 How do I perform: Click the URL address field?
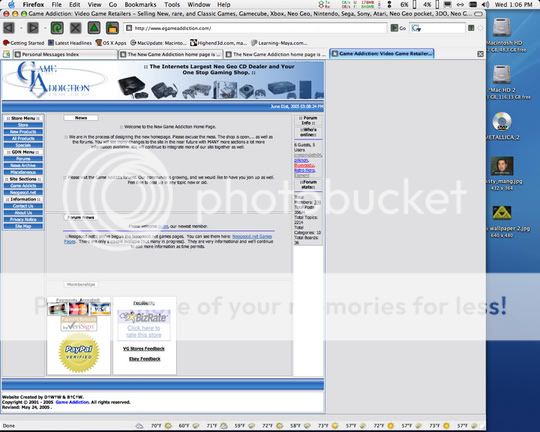pyautogui.click(x=255, y=28)
